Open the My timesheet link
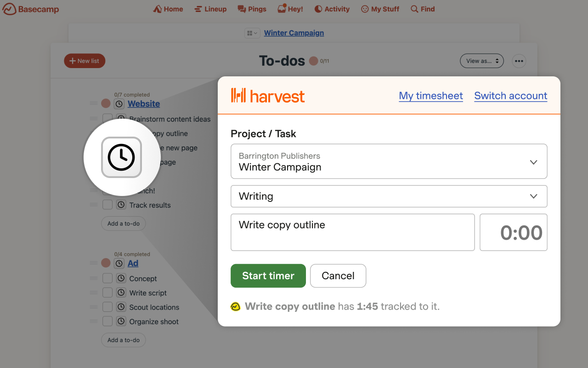The height and width of the screenshot is (368, 588). 430,96
